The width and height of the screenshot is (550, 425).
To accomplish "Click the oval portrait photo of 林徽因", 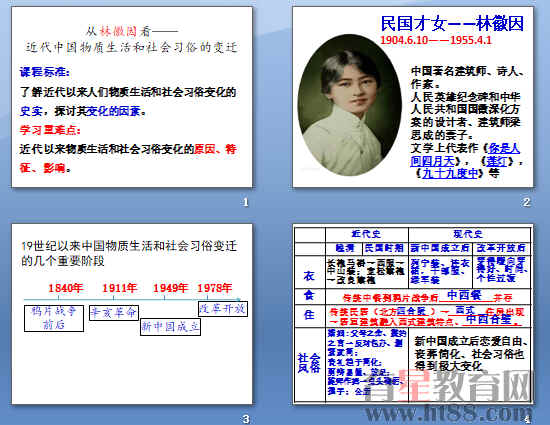I will coord(350,105).
